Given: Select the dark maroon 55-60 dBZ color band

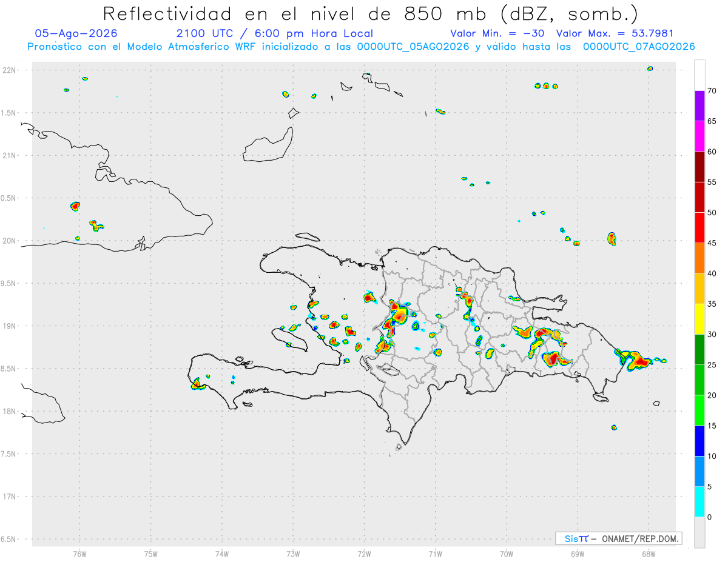Looking at the screenshot, I should [699, 167].
